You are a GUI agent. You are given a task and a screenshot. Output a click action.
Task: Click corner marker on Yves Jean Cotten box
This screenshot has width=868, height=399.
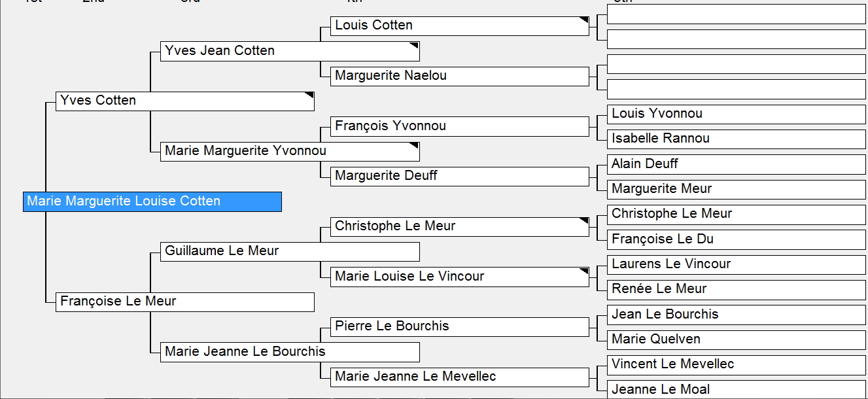click(x=414, y=46)
